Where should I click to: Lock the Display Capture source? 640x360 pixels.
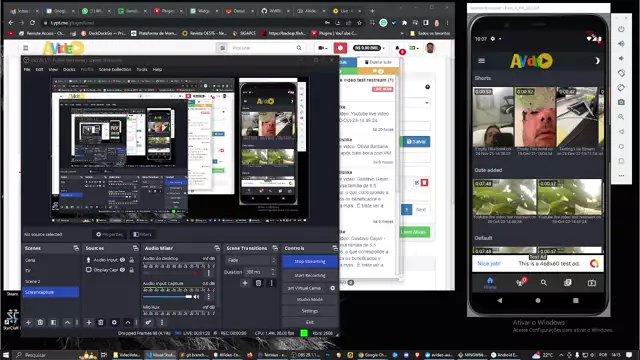pyautogui.click(x=132, y=270)
